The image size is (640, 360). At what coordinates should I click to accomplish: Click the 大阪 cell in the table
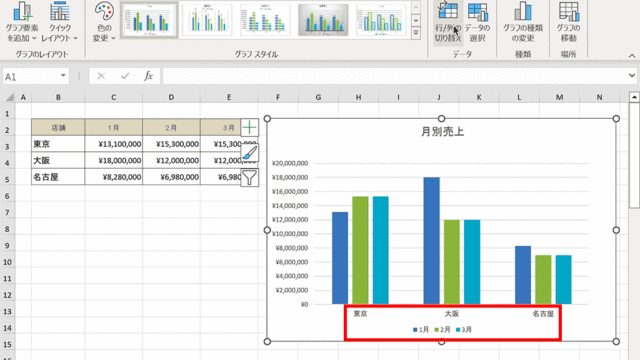(x=58, y=160)
